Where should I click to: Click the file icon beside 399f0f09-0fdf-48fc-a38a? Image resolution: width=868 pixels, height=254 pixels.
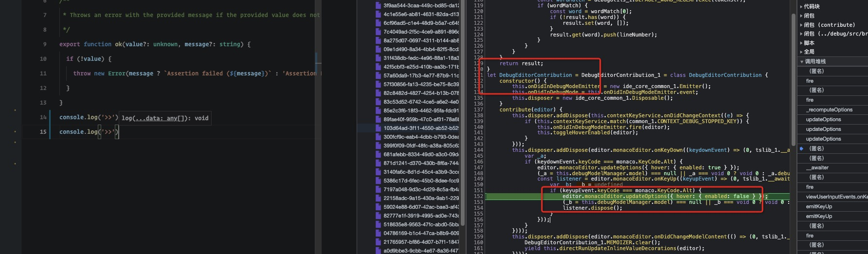pos(378,145)
